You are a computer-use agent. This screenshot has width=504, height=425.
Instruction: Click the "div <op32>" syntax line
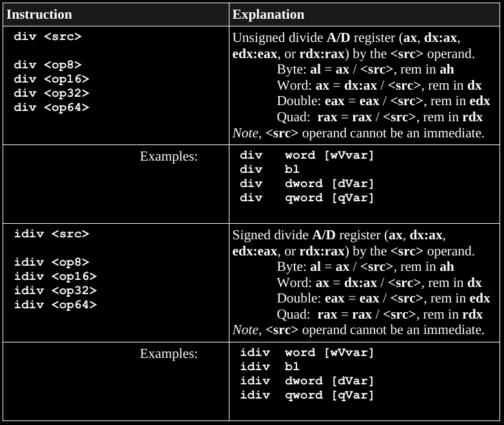52,94
